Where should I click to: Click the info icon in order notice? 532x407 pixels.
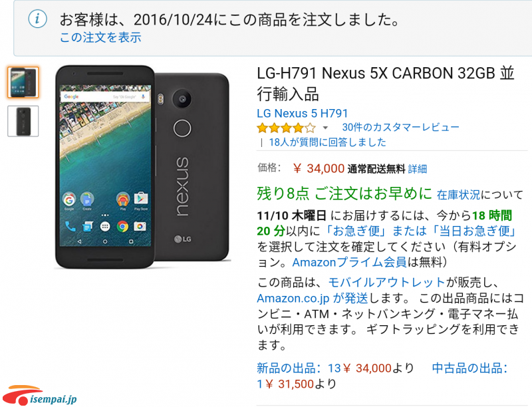[37, 19]
